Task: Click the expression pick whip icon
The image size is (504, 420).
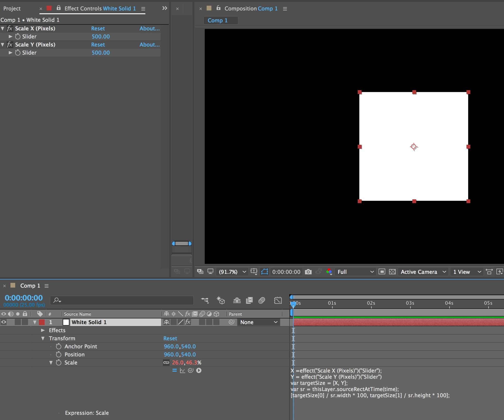Action: [x=190, y=370]
